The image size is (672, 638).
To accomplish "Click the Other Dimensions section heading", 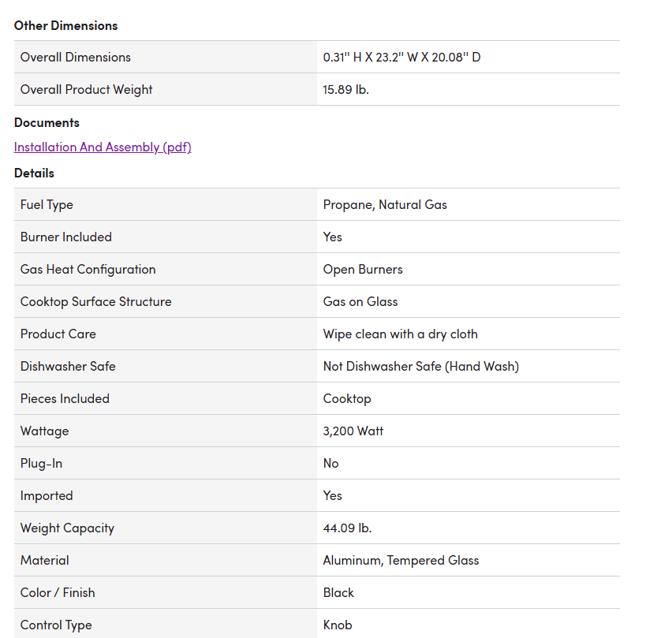I will 65,26.
